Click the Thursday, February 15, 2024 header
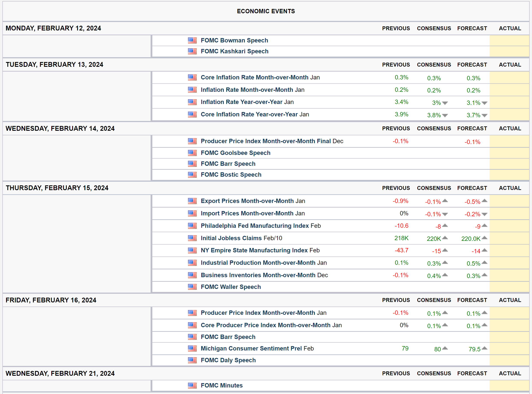Viewport: 532px width, 394px height. click(x=57, y=188)
